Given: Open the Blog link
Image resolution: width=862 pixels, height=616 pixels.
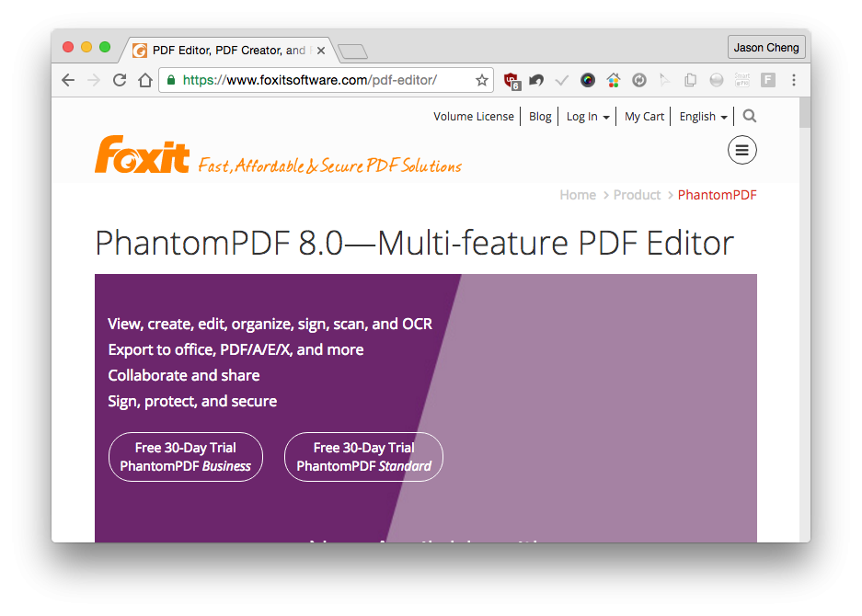Looking at the screenshot, I should coord(540,117).
